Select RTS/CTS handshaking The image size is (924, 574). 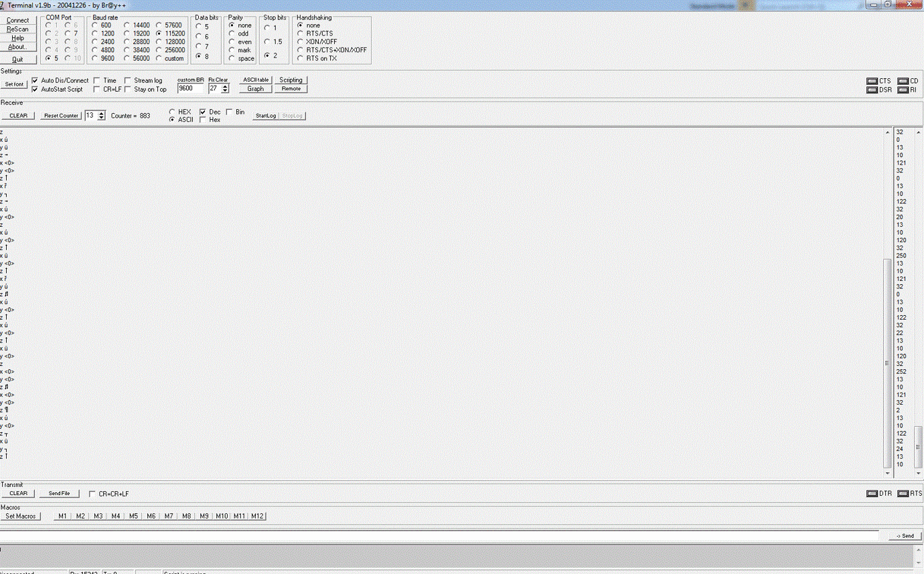coord(299,33)
